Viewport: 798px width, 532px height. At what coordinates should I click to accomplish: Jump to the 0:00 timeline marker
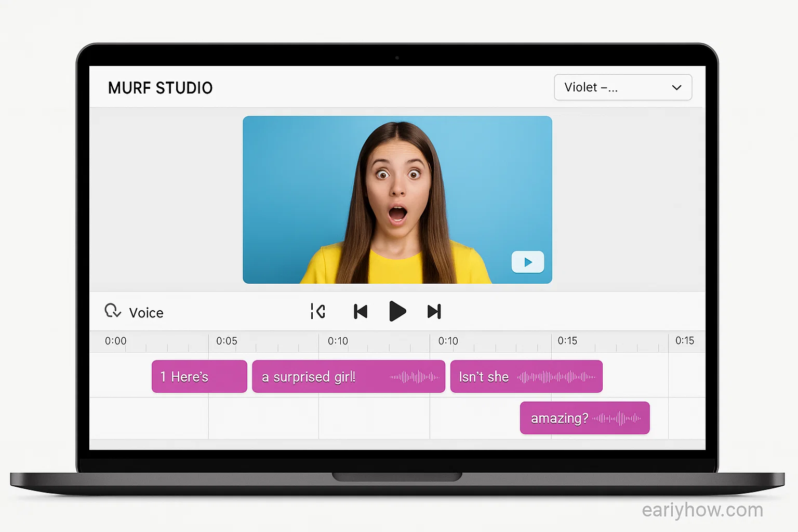click(x=115, y=341)
